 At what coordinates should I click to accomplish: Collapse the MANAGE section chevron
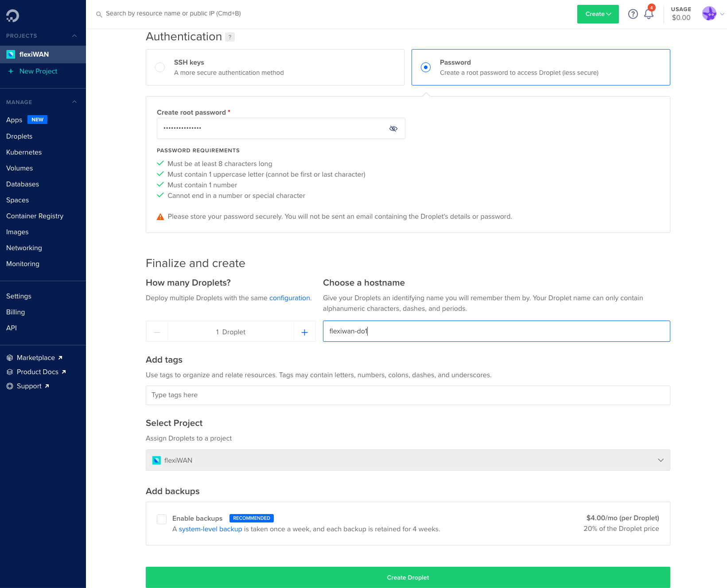point(74,102)
